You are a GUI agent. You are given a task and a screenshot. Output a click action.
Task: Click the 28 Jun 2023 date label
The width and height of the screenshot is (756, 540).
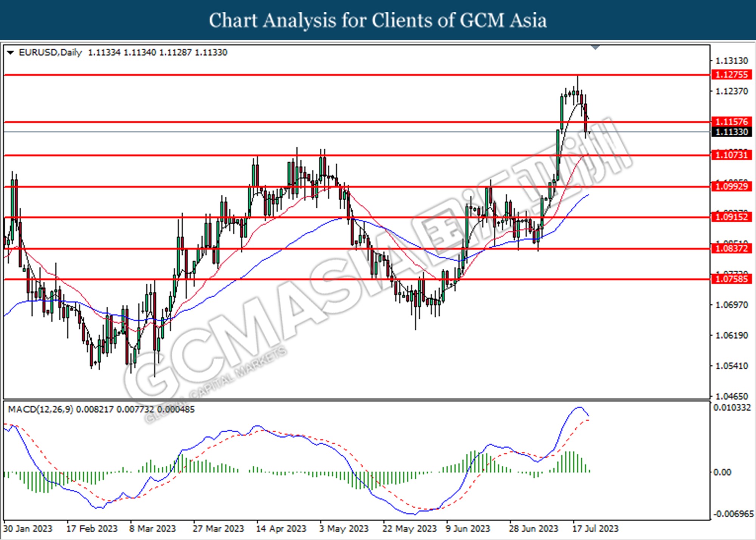point(533,528)
